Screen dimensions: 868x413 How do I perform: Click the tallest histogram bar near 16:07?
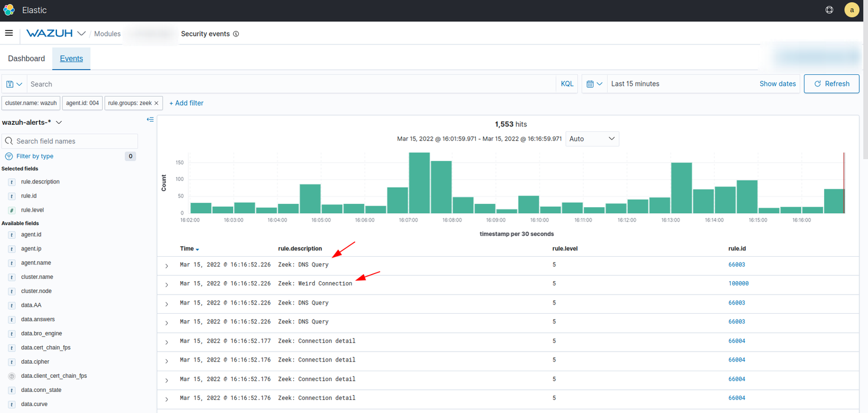click(419, 183)
